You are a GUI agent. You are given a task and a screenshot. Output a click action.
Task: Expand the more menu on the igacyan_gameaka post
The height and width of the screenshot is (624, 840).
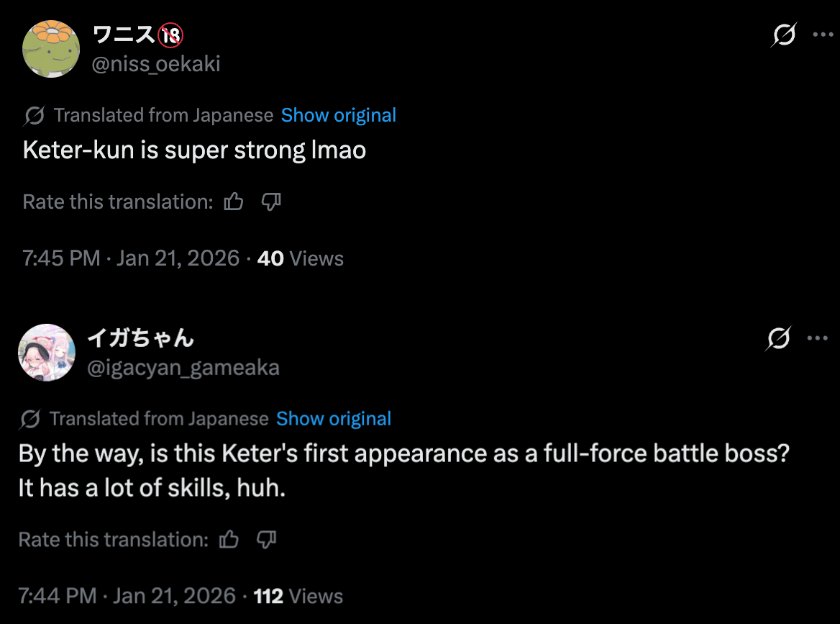point(818,338)
